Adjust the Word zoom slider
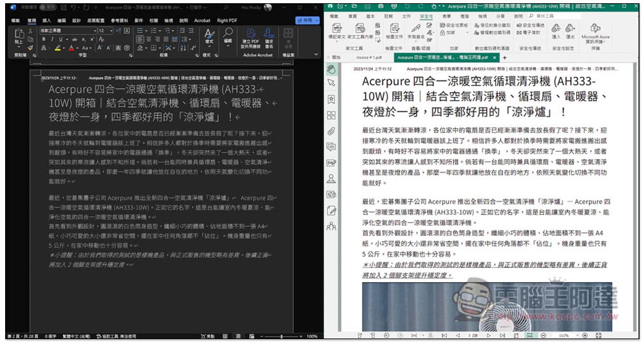The image size is (644, 343). [281, 337]
